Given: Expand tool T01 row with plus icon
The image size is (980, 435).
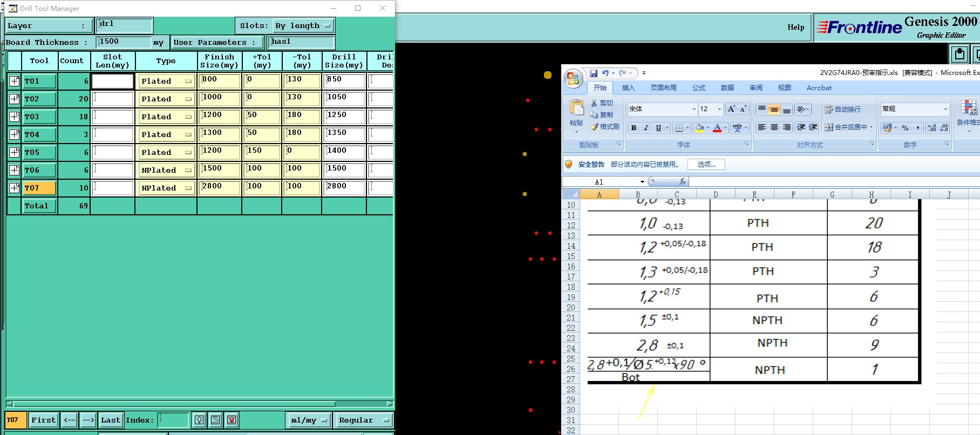Looking at the screenshot, I should [15, 81].
